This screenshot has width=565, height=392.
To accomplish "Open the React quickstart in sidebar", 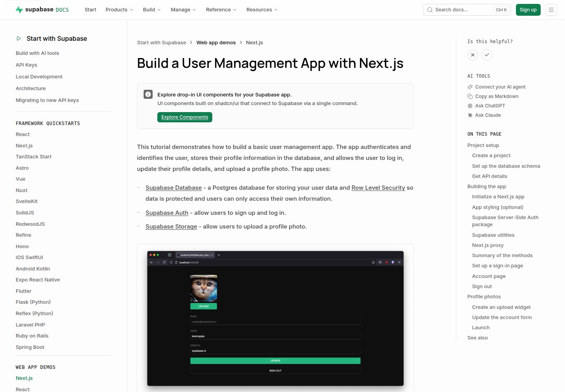I will pos(23,134).
